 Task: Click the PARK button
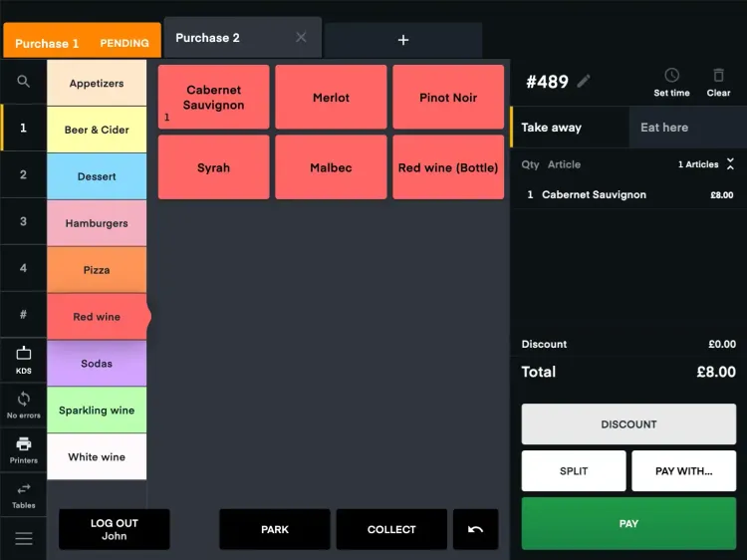pyautogui.click(x=275, y=529)
